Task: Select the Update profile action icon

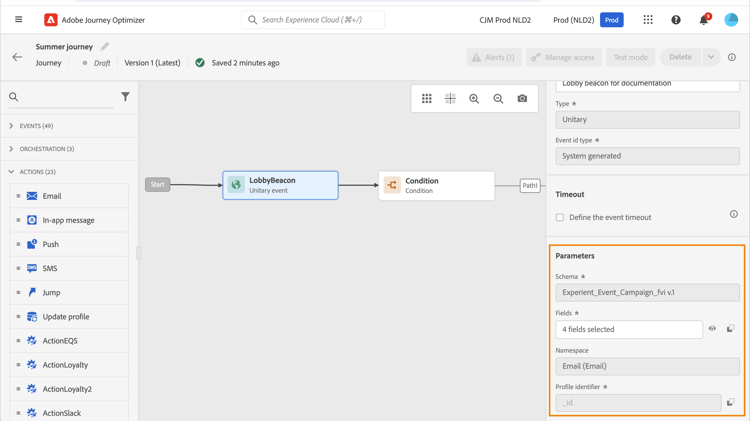Action: coord(32,317)
